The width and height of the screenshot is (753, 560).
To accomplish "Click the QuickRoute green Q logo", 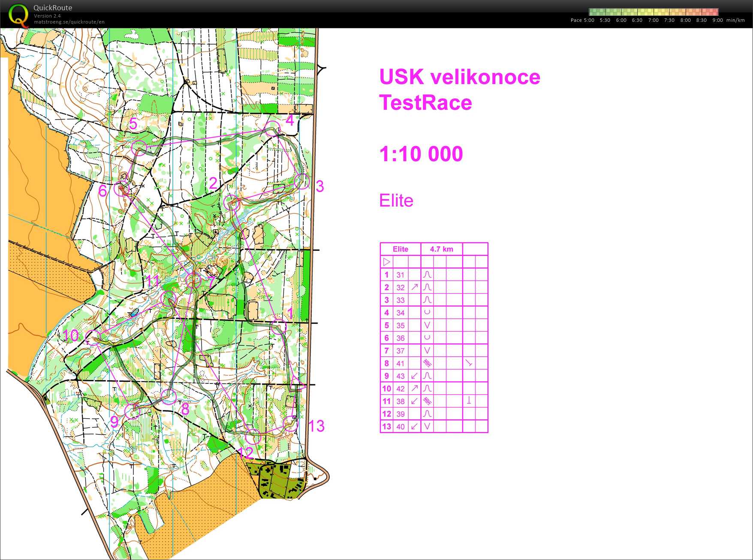I will pyautogui.click(x=18, y=15).
